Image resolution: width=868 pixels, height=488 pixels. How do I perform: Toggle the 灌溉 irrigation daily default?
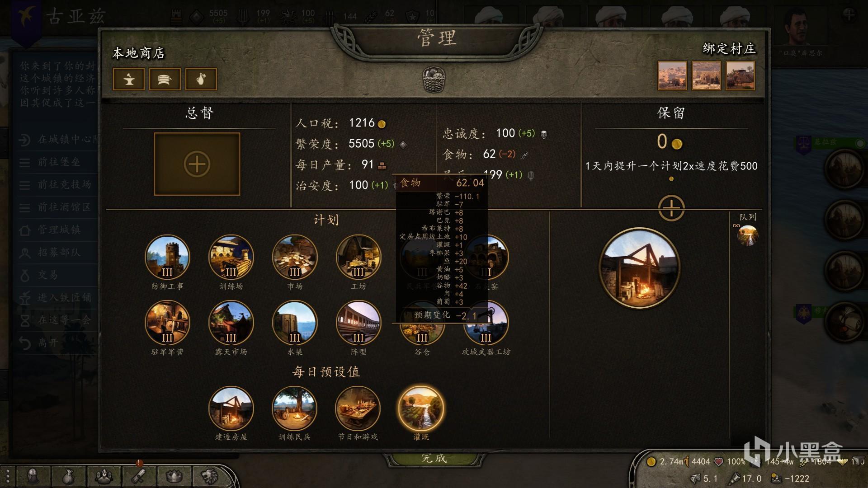(421, 408)
